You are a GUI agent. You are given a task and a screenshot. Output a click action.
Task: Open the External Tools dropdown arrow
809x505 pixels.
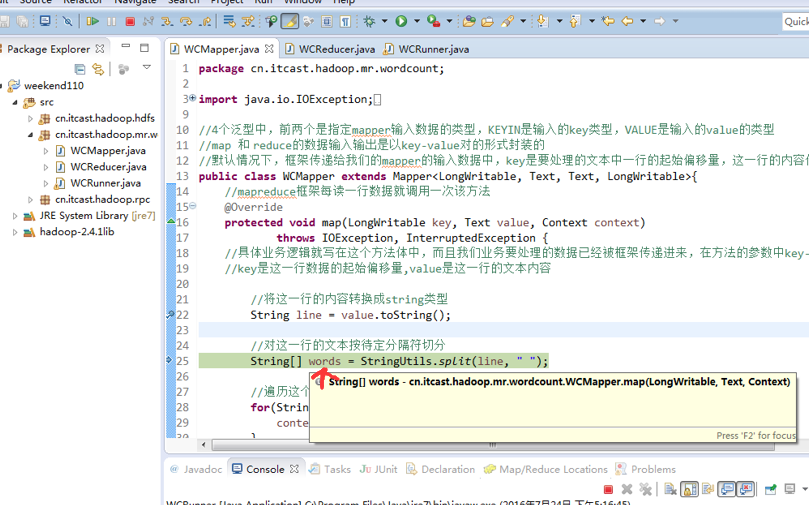(449, 21)
